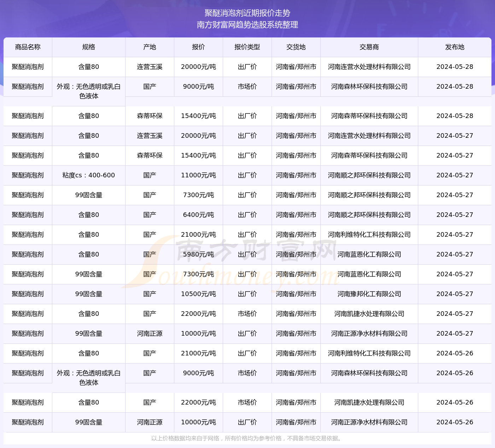Screen dimensions: 495x448
Task: Select 9000元/吨 in the 2024-05-28 row
Action: coord(198,87)
